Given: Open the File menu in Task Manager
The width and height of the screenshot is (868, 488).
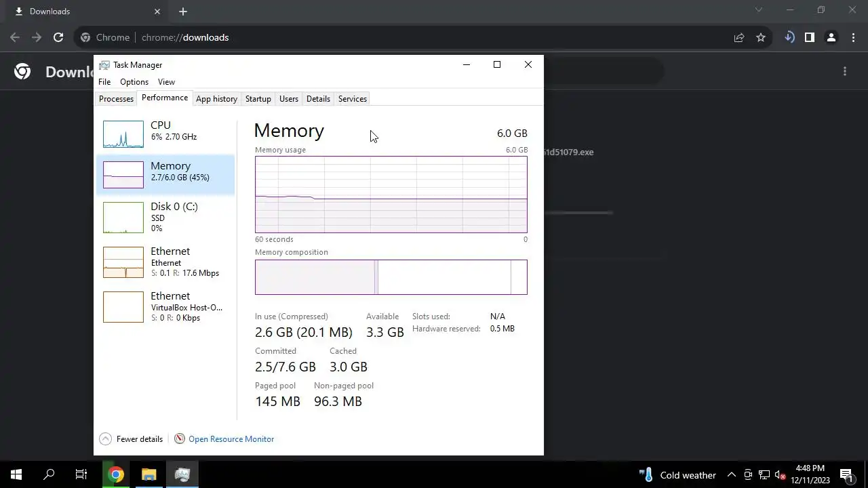Looking at the screenshot, I should [104, 81].
